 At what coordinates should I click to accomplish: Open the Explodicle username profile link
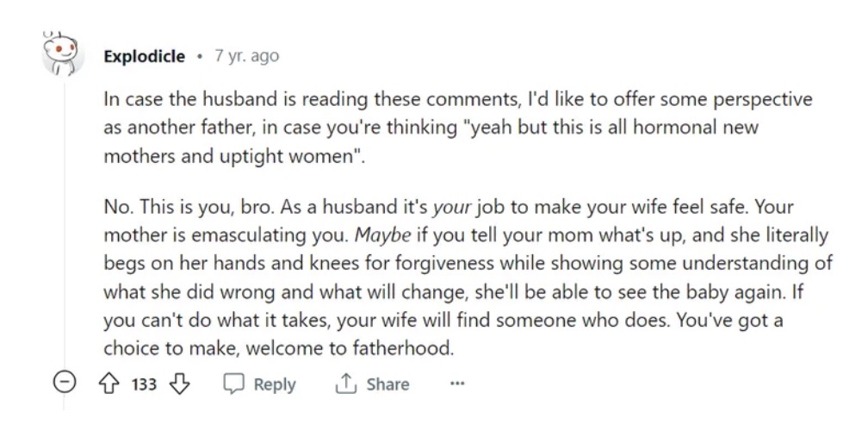[144, 56]
